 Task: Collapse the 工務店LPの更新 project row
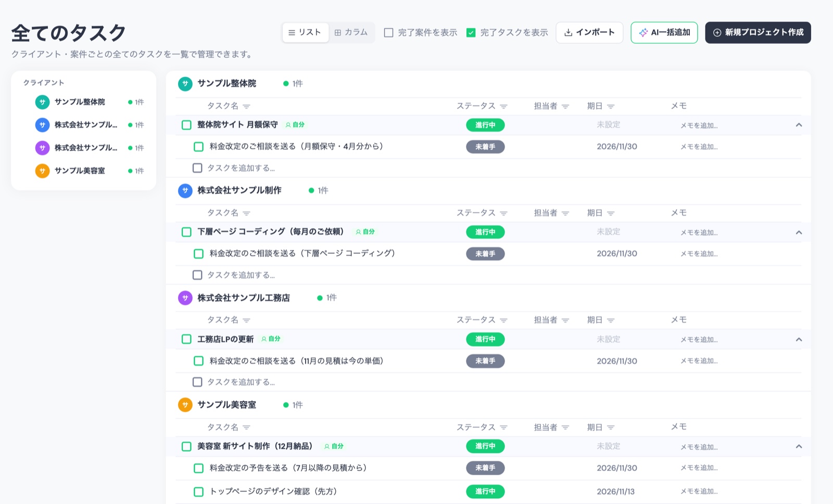point(799,340)
